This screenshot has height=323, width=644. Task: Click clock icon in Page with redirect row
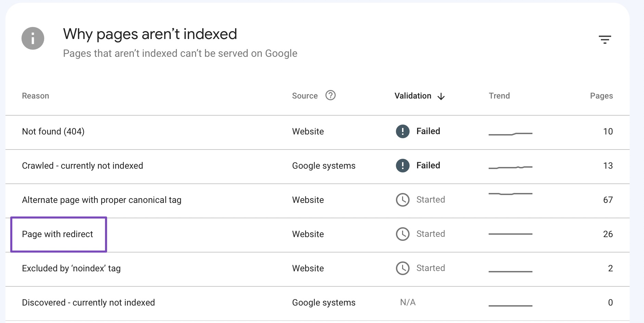tap(403, 234)
